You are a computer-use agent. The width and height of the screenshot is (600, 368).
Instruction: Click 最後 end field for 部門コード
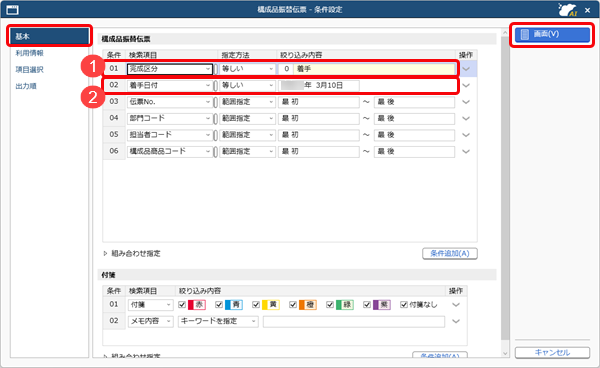(414, 118)
